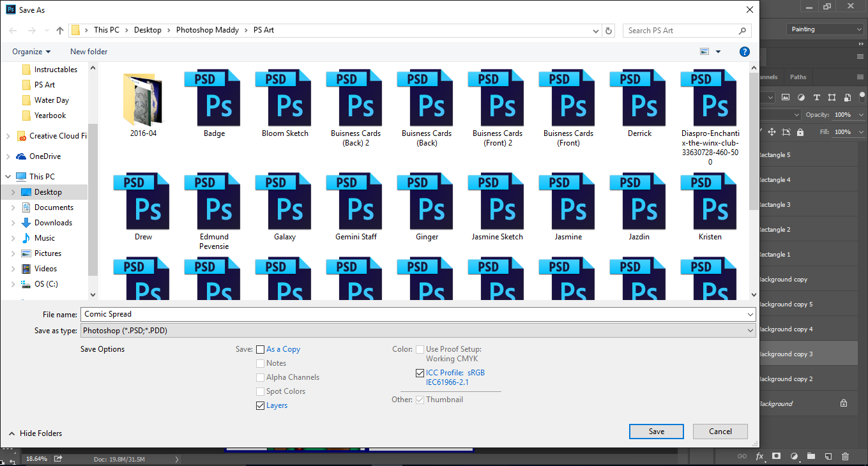Viewport: 868px width, 466px height.
Task: Open Save As dialog help question-mark icon
Action: pyautogui.click(x=744, y=52)
